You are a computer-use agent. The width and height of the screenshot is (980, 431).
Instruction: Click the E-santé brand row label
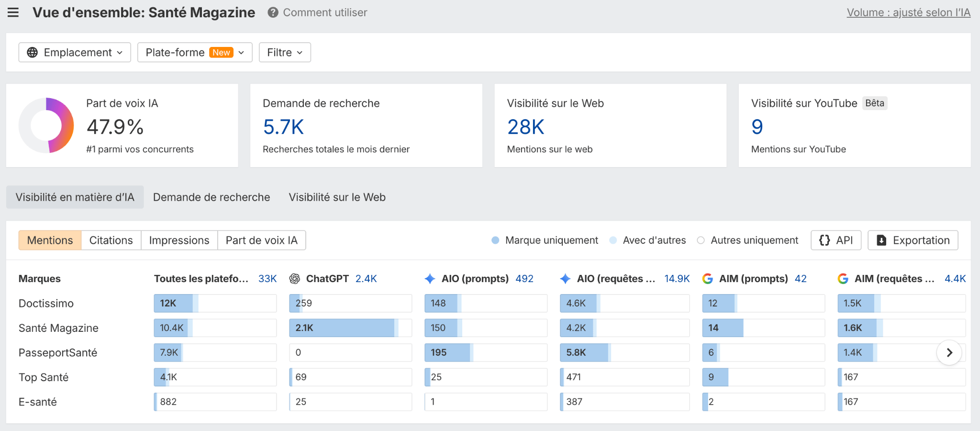pyautogui.click(x=38, y=402)
